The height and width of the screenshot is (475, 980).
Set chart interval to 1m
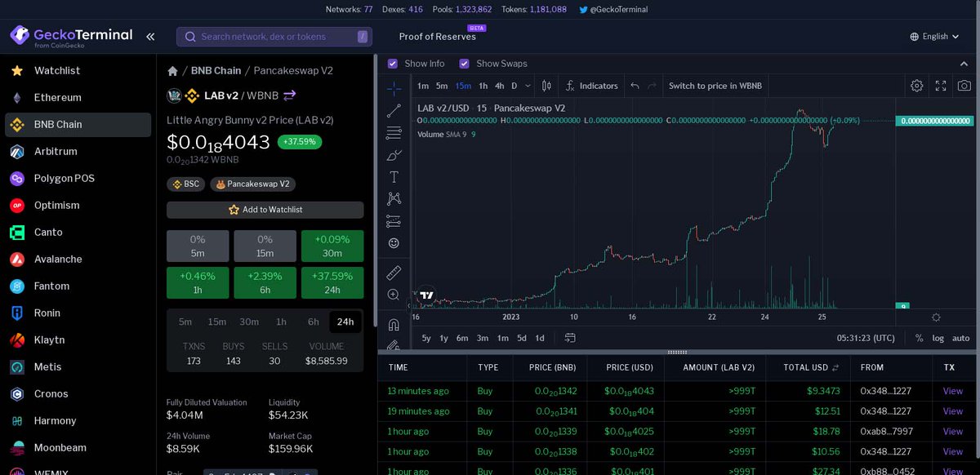[423, 86]
